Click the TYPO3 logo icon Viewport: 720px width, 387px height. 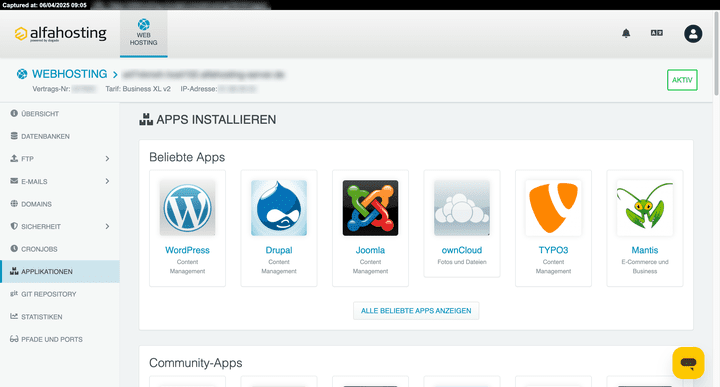(553, 208)
